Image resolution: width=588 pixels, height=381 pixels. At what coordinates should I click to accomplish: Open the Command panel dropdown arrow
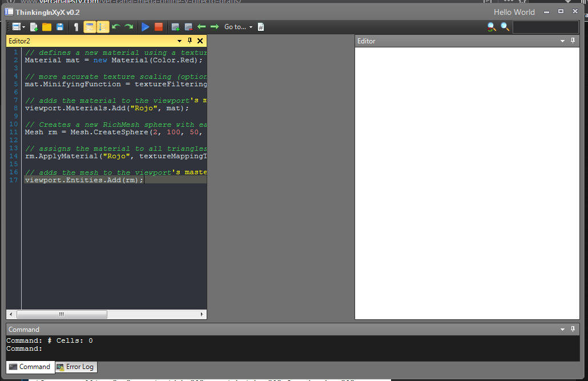pyautogui.click(x=562, y=329)
